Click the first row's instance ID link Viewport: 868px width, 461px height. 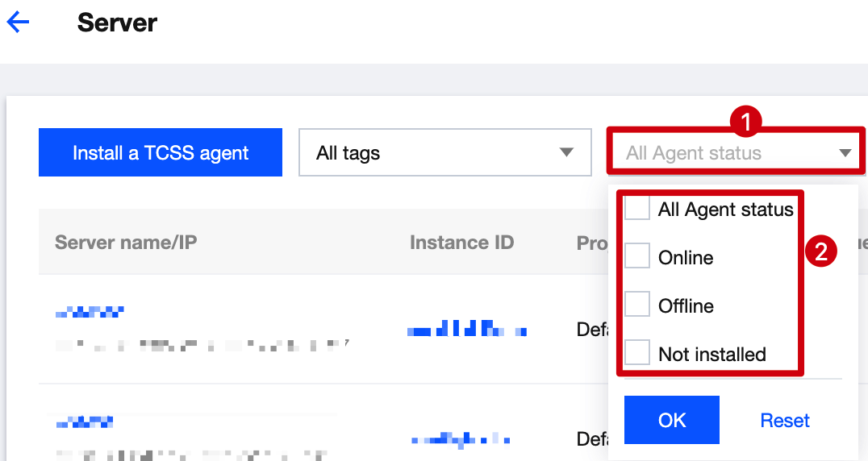point(466,330)
